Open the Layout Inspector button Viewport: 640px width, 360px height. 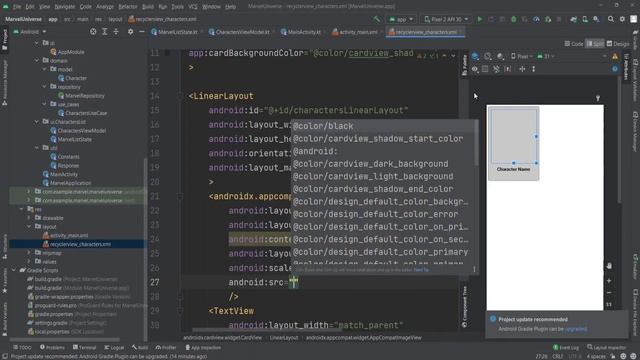coord(606,347)
